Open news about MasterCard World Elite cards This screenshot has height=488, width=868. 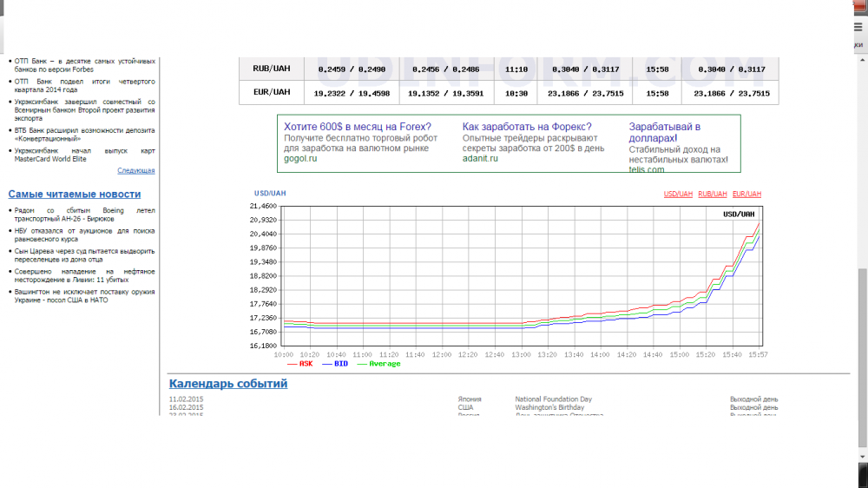(x=84, y=155)
